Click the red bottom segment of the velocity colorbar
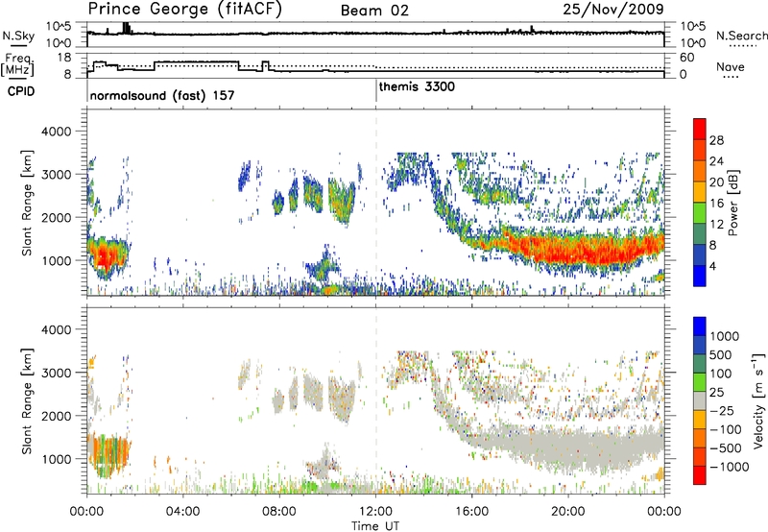Image resolution: width=768 pixels, height=532 pixels. [x=700, y=475]
